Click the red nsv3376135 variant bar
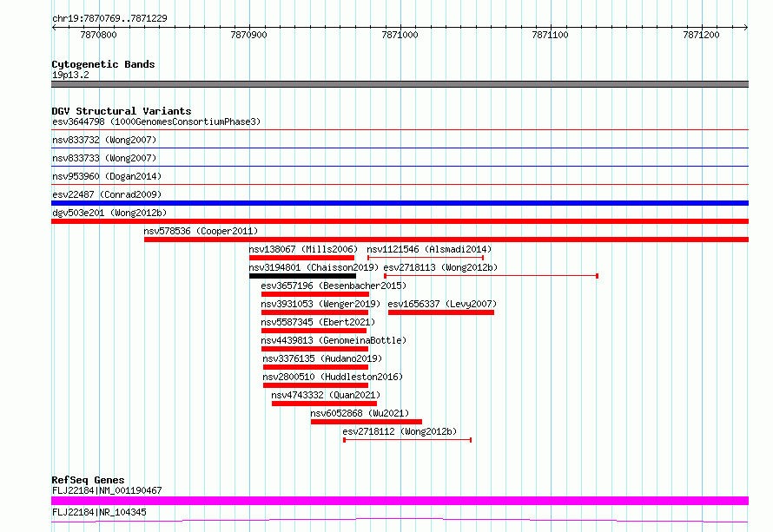 (315, 367)
